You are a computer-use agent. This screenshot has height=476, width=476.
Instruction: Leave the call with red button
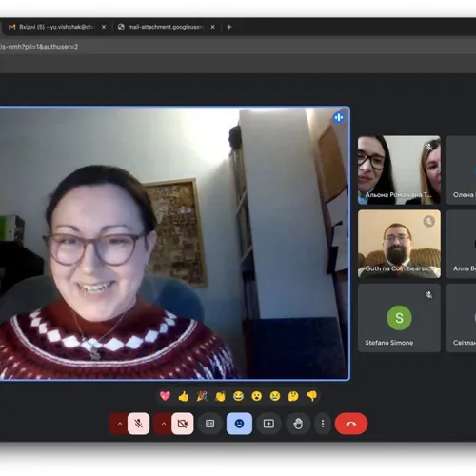pyautogui.click(x=351, y=424)
